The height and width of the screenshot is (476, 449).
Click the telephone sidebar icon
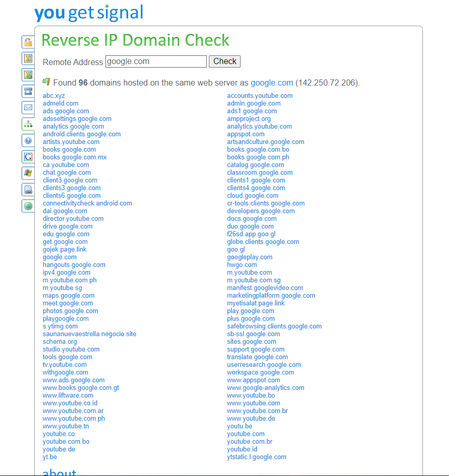(x=28, y=91)
